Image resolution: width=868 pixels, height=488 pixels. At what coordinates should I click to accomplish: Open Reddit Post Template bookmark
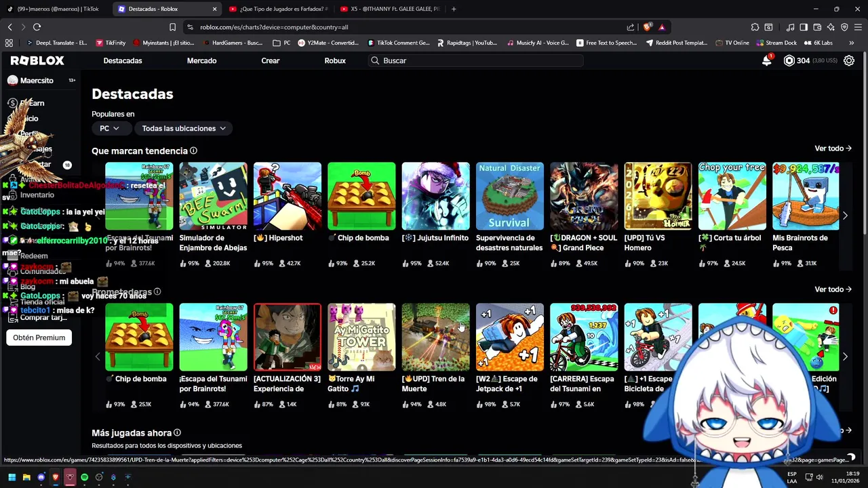point(676,43)
